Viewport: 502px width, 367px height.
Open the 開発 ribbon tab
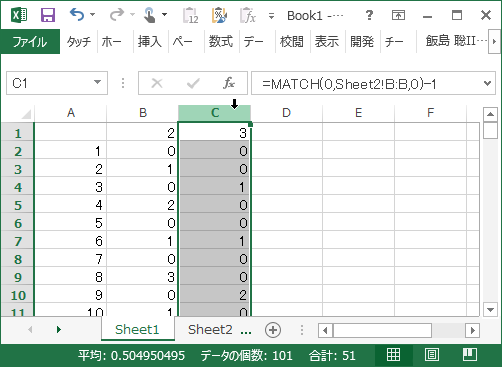(362, 42)
